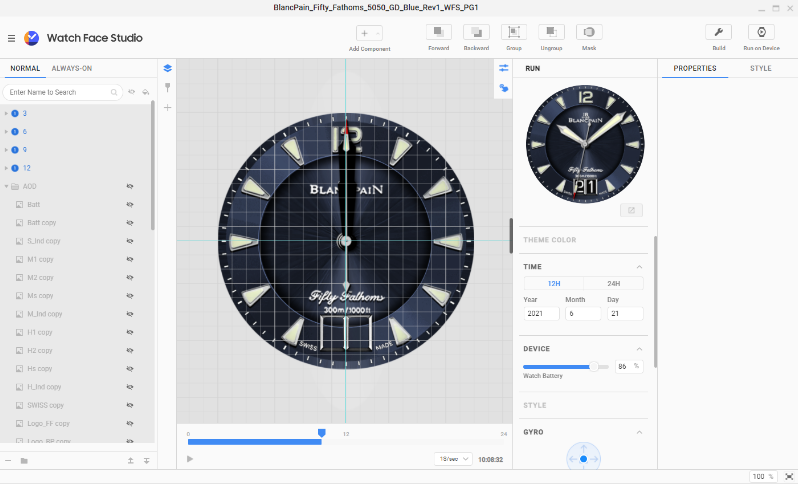This screenshot has height=484, width=798.
Task: Toggle visibility of M1 copy layer
Action: point(130,260)
